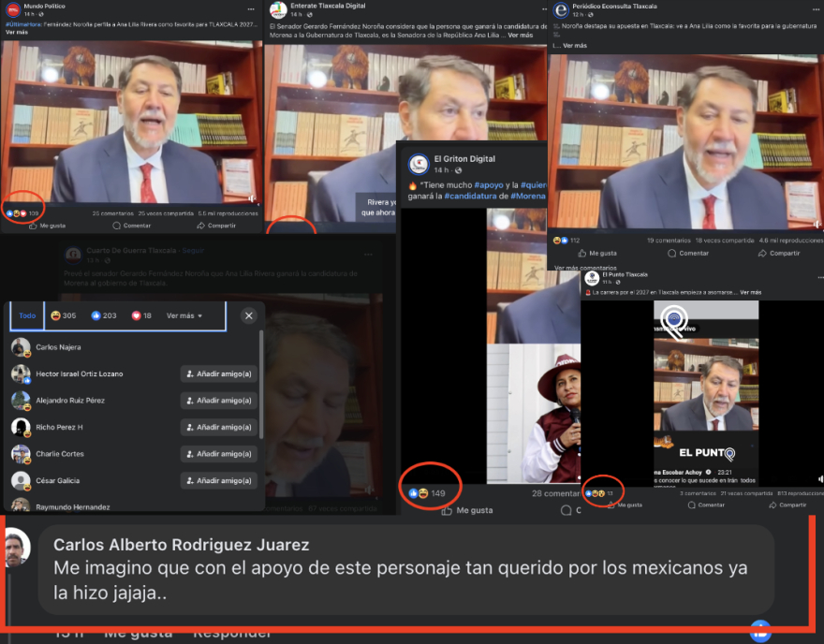Open the #Morena hashtag link

[528, 196]
